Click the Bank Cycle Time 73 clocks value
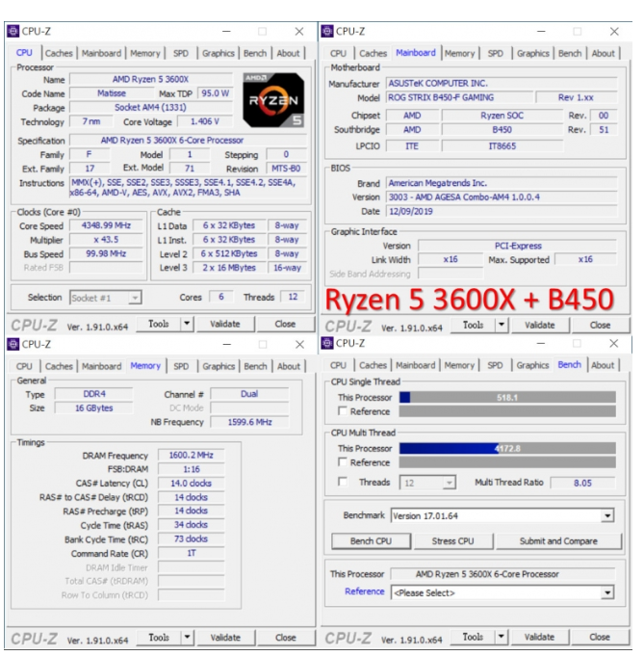This screenshot has height=656, width=644. [x=192, y=538]
